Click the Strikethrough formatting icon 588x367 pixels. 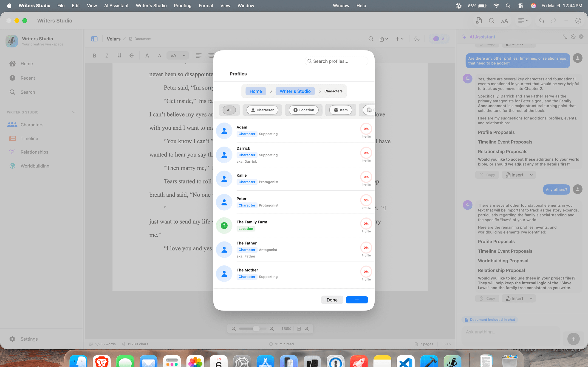pyautogui.click(x=132, y=56)
